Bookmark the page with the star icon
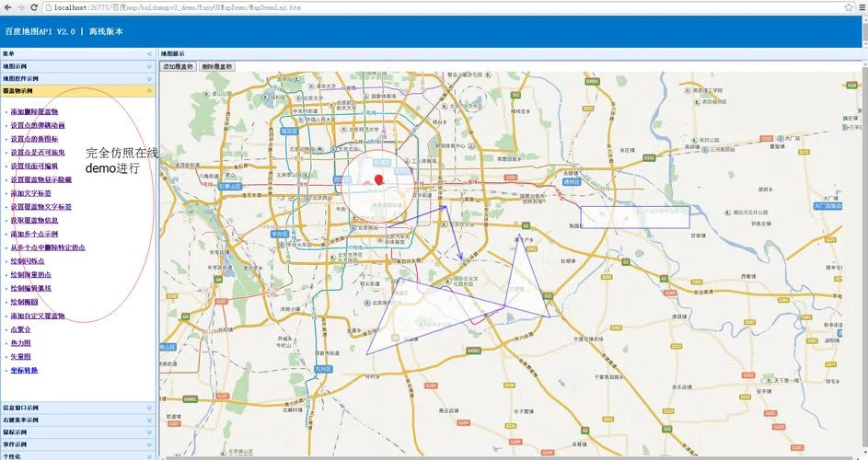Viewport: 868px width, 460px height. [848, 7]
